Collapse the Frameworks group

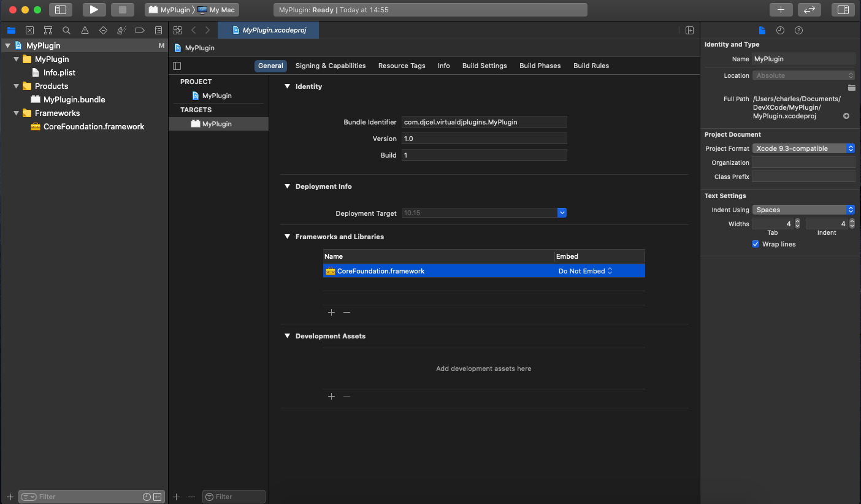(x=17, y=113)
